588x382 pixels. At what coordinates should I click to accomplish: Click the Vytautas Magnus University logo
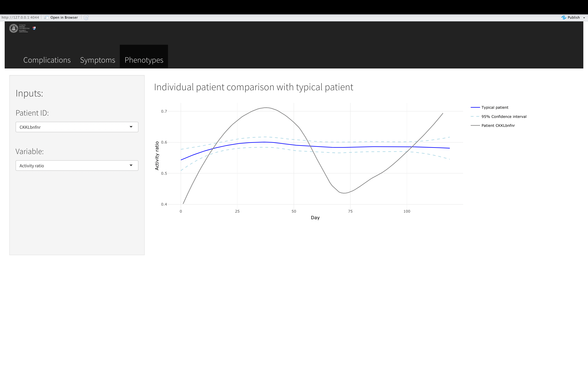(19, 28)
